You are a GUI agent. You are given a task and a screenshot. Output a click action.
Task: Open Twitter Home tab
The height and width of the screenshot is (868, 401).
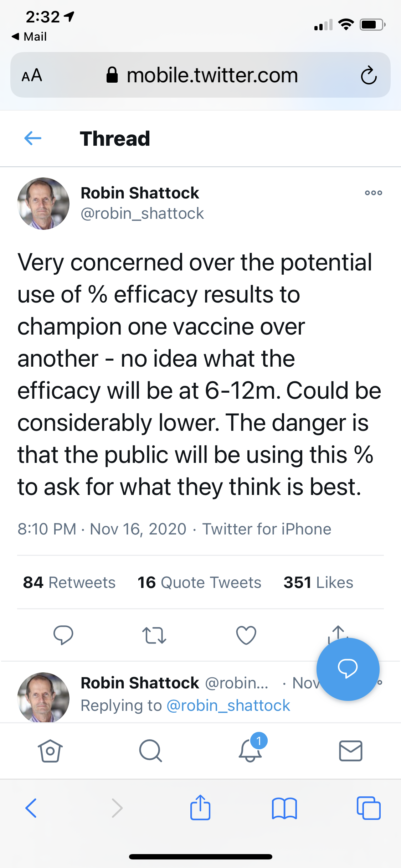pyautogui.click(x=50, y=751)
